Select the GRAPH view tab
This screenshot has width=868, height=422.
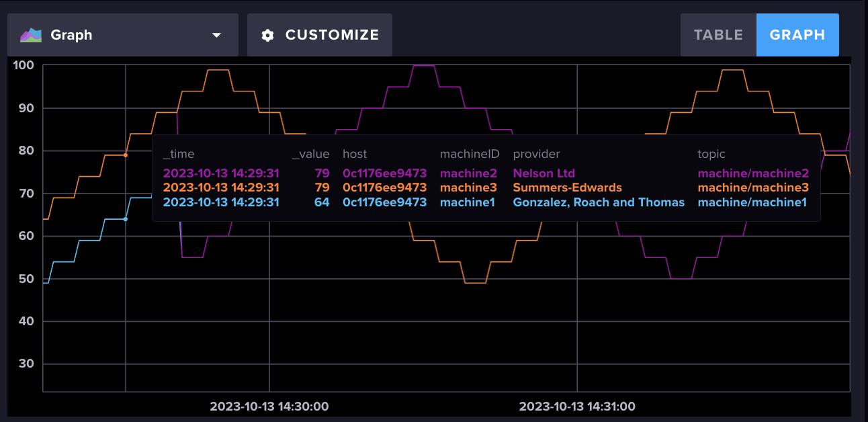(797, 35)
